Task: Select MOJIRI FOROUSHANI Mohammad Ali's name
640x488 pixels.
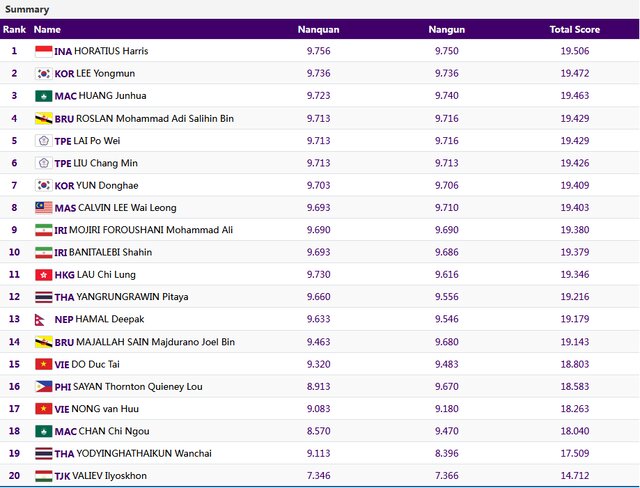Action: pos(154,230)
